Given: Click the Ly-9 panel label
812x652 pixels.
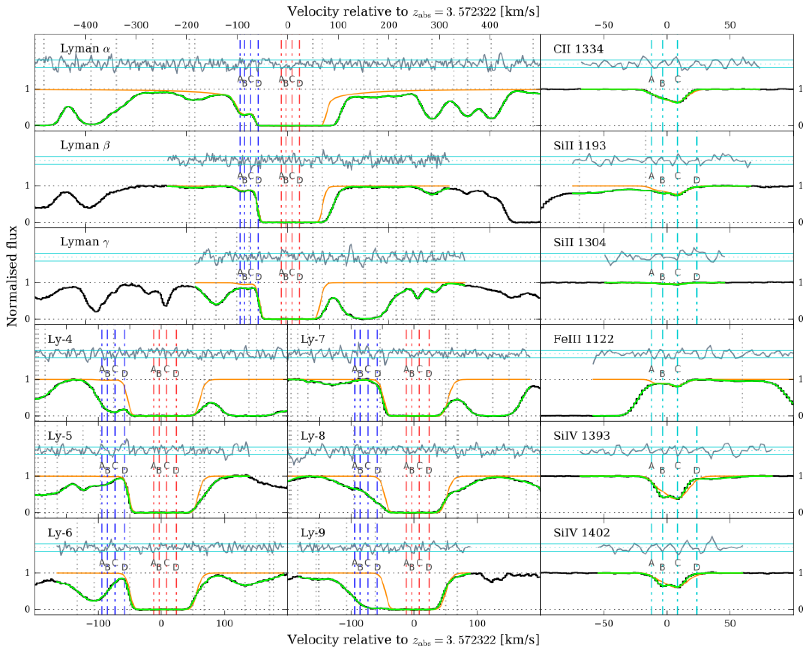Looking at the screenshot, I should 313,532.
